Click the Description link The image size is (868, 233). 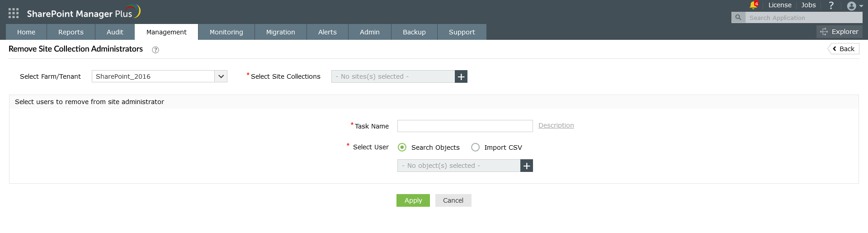coord(556,125)
